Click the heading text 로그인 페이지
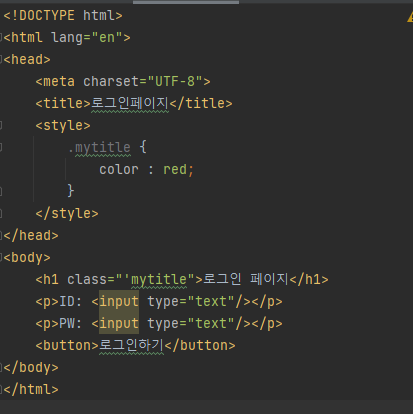This screenshot has height=414, width=413. coord(246,279)
